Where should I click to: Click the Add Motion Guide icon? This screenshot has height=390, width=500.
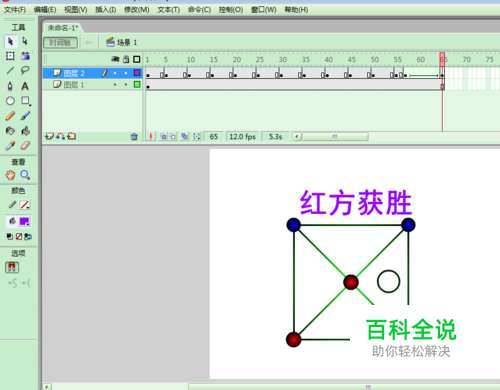point(60,136)
